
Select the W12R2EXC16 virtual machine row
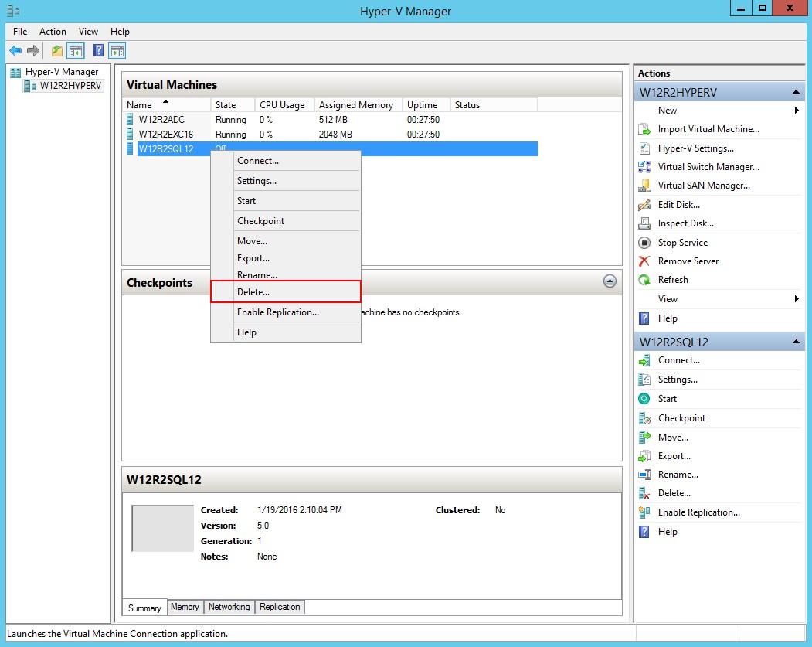click(332, 135)
